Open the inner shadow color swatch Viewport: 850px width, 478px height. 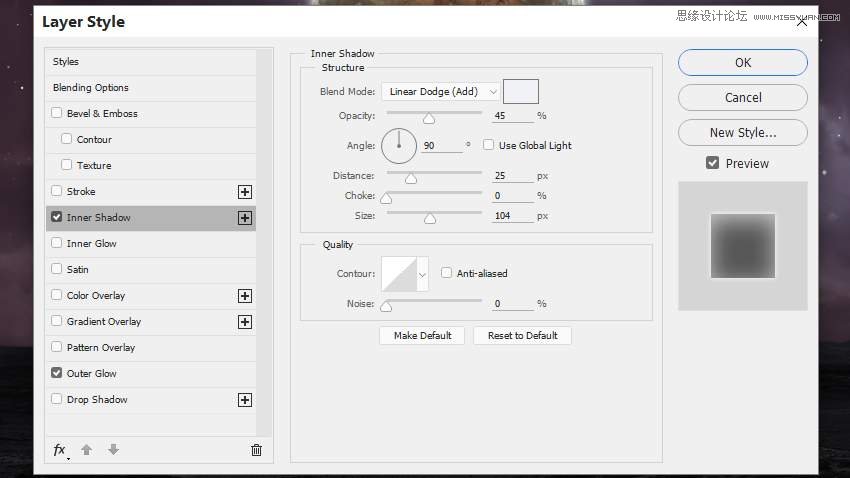(x=521, y=91)
